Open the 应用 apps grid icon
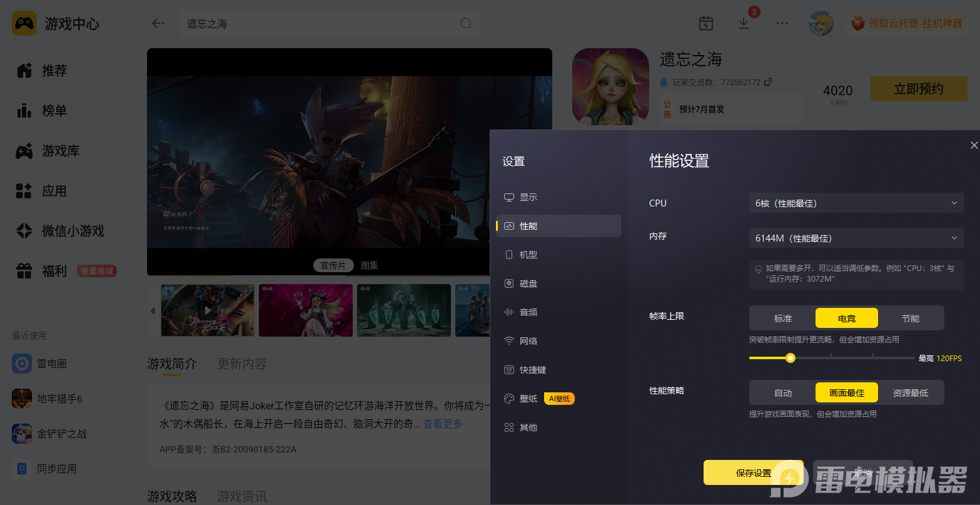 24,191
